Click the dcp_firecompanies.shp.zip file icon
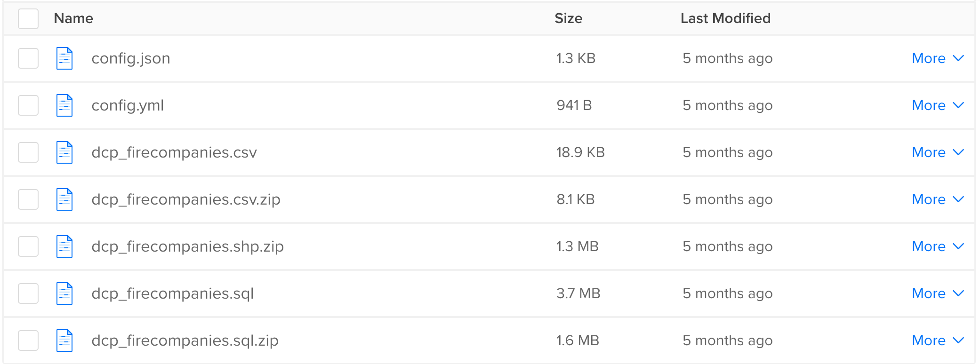980x364 pixels. coord(64,246)
